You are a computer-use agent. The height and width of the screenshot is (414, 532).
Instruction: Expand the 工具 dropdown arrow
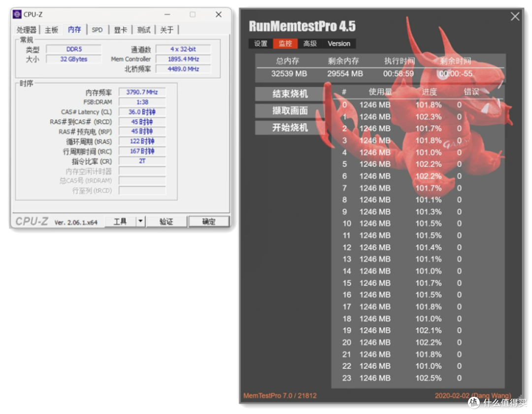click(140, 222)
